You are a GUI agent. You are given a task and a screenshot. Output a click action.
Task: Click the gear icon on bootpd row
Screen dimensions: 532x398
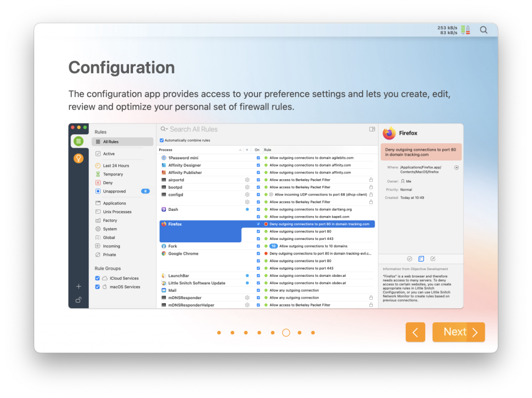pos(247,187)
